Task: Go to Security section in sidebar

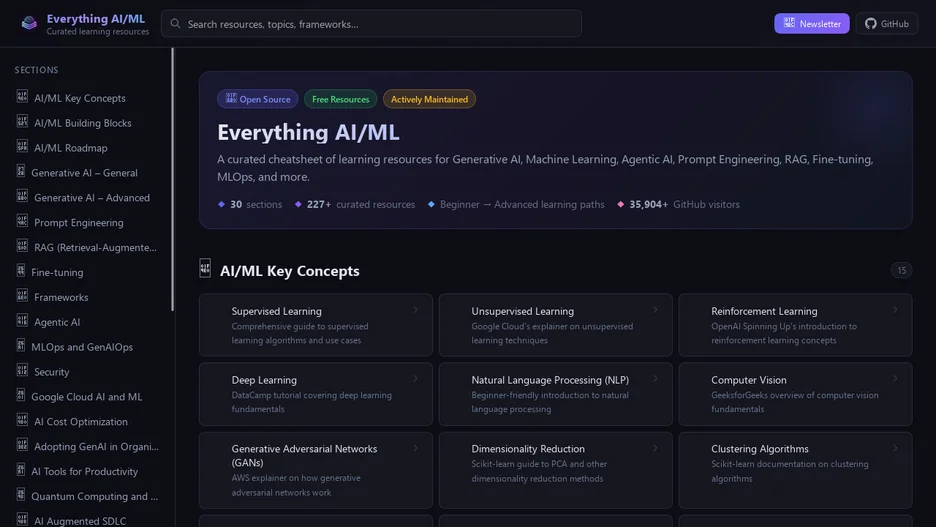Action: (x=88, y=371)
